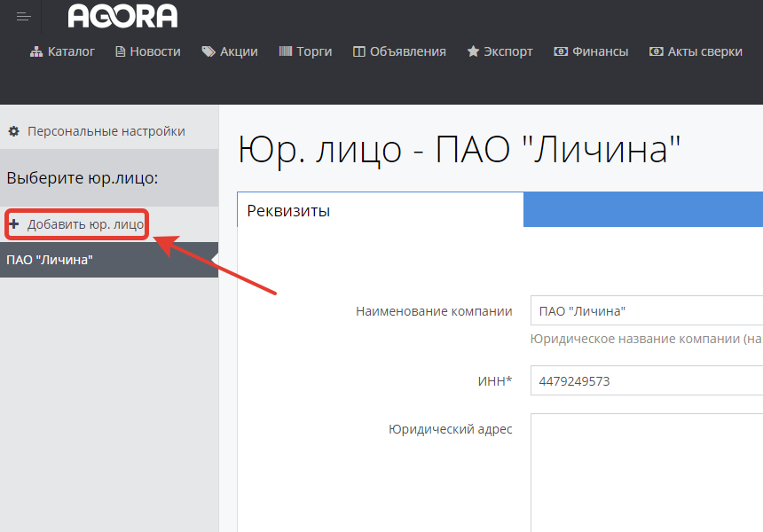The width and height of the screenshot is (763, 532).
Task: Click into the ИНН input field
Action: tap(646, 381)
